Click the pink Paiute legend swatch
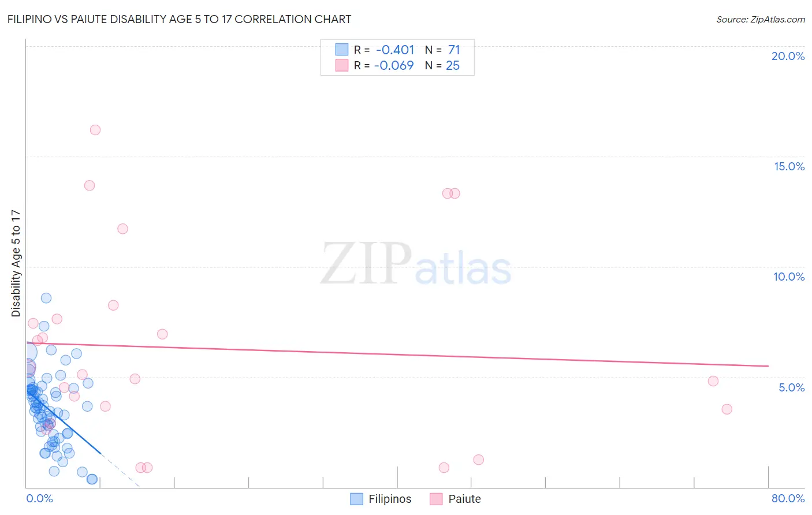 click(x=436, y=499)
